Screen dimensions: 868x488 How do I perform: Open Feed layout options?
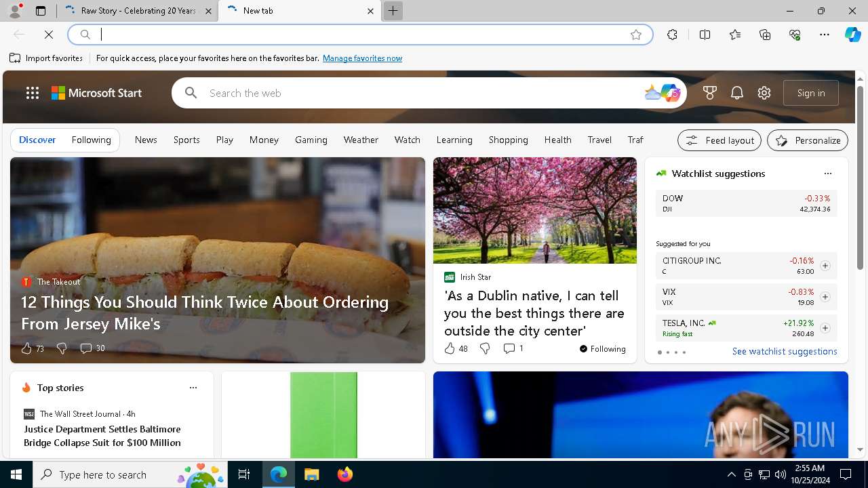tap(719, 140)
